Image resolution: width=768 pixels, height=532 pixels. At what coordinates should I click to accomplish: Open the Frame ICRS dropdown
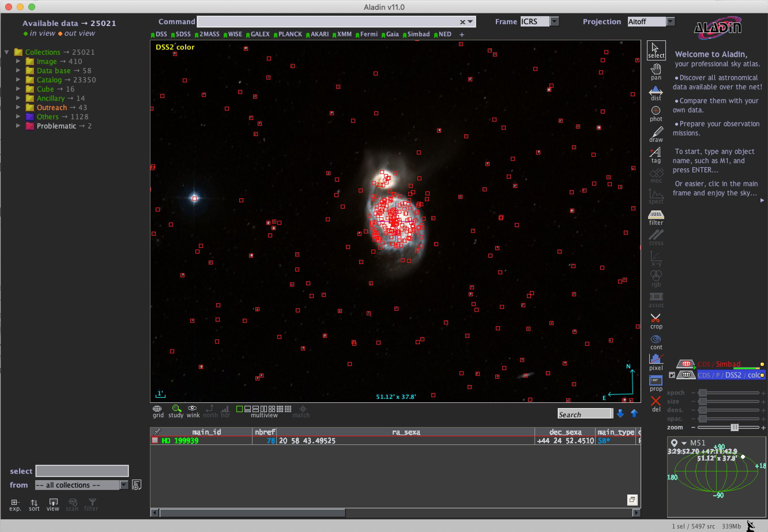click(x=554, y=22)
